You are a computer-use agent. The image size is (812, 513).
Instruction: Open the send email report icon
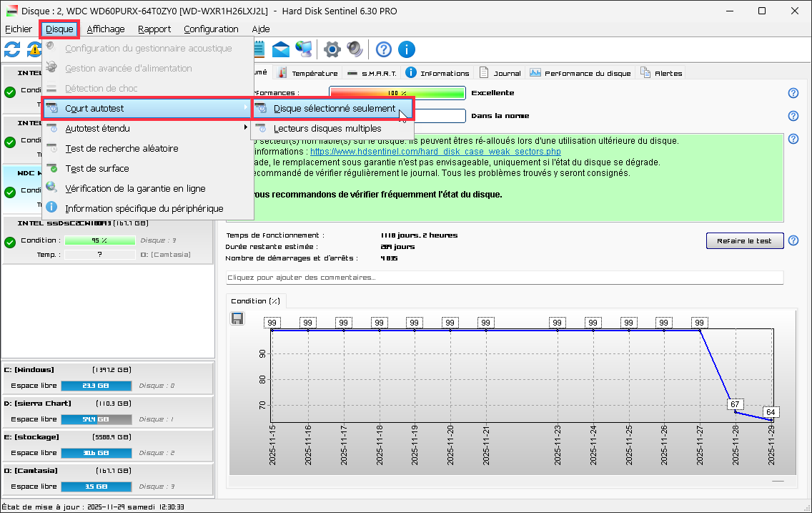[x=281, y=49]
